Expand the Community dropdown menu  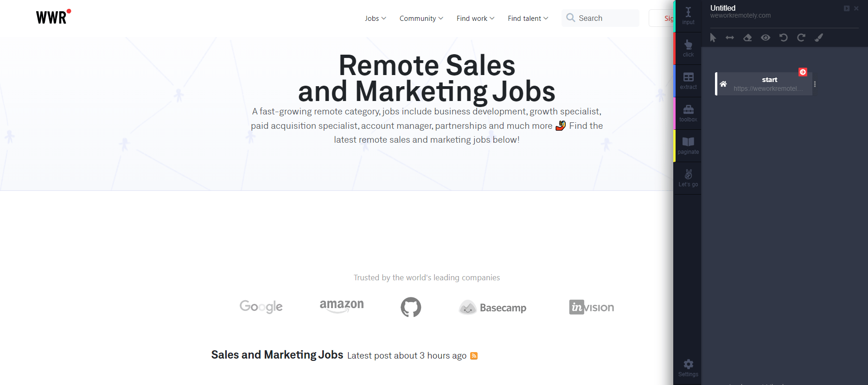tap(421, 19)
